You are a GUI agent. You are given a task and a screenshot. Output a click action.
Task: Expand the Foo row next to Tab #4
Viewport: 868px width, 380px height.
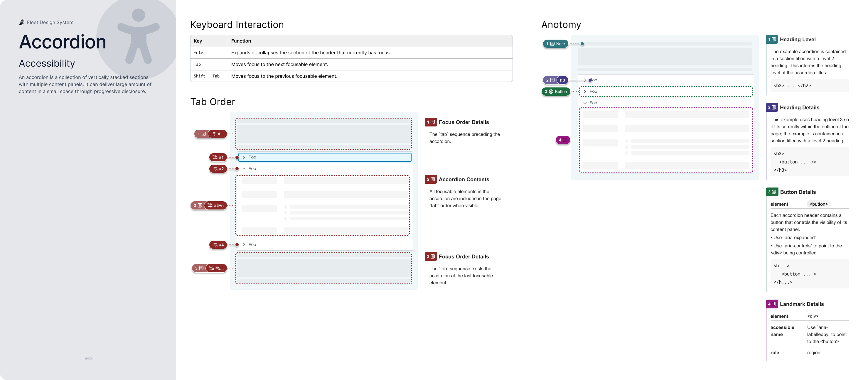[x=325, y=245]
